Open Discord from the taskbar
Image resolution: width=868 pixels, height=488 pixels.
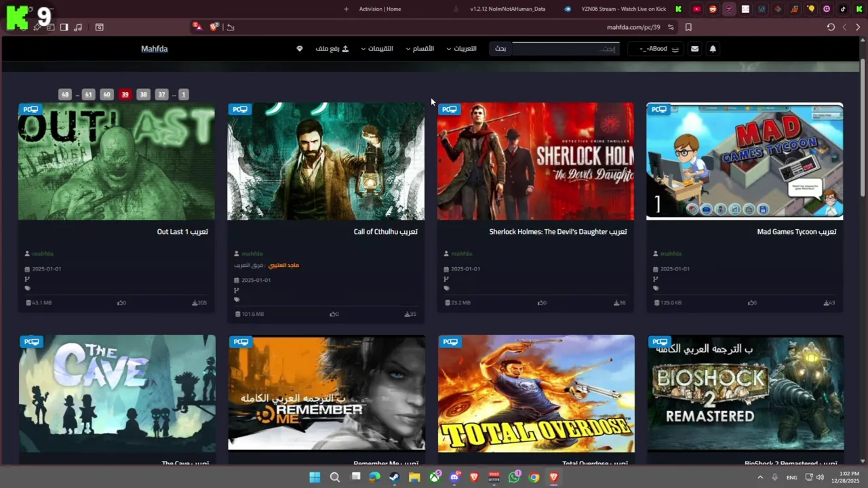click(x=454, y=477)
